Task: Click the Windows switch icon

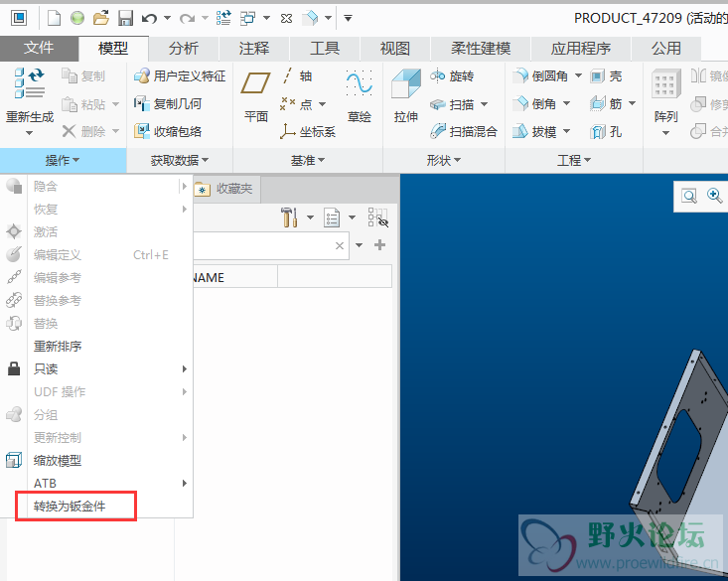Action: [x=247, y=18]
